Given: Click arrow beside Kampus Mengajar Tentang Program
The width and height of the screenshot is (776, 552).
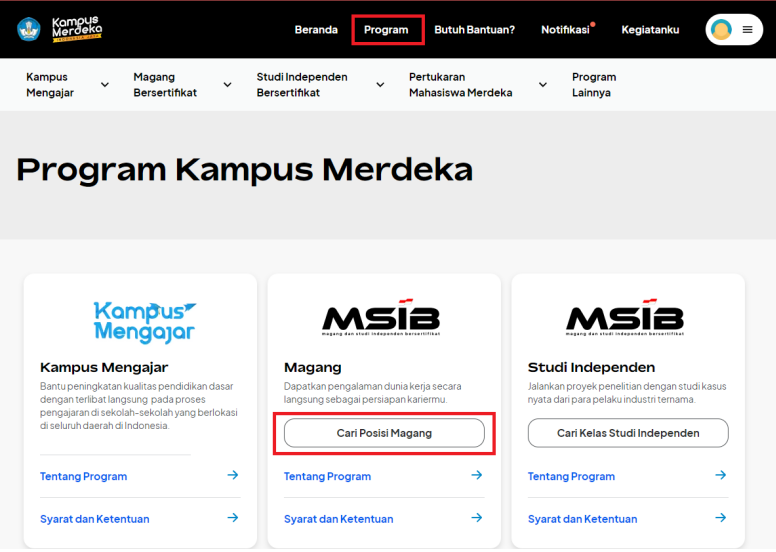Looking at the screenshot, I should [233, 475].
